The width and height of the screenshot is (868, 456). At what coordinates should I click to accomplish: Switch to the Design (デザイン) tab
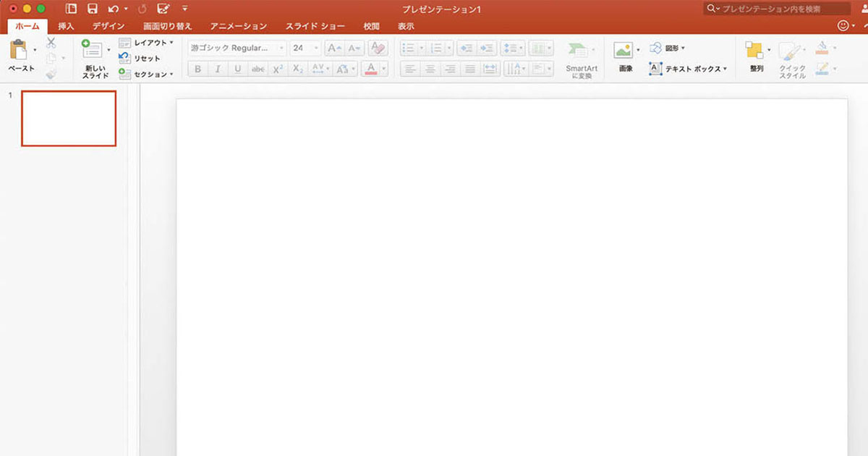point(109,26)
